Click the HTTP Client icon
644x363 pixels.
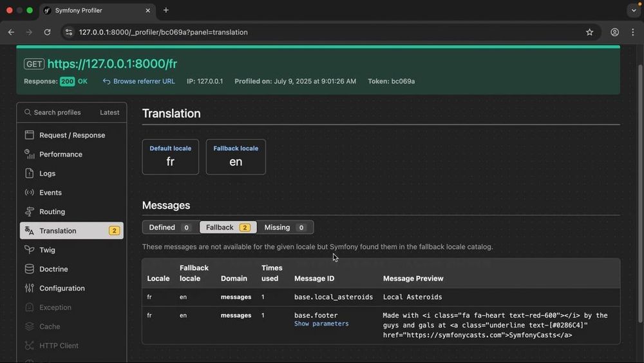click(29, 346)
